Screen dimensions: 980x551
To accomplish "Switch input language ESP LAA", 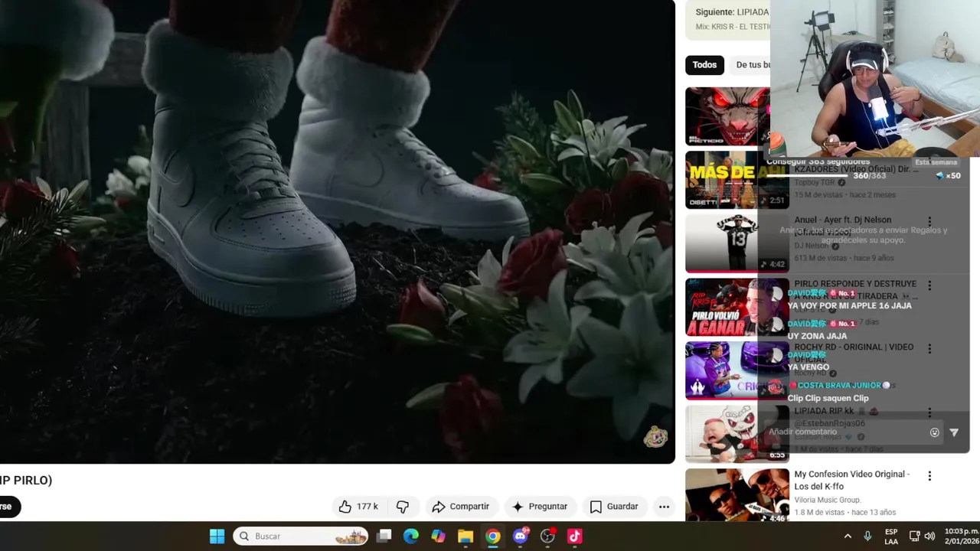I will pos(891,536).
